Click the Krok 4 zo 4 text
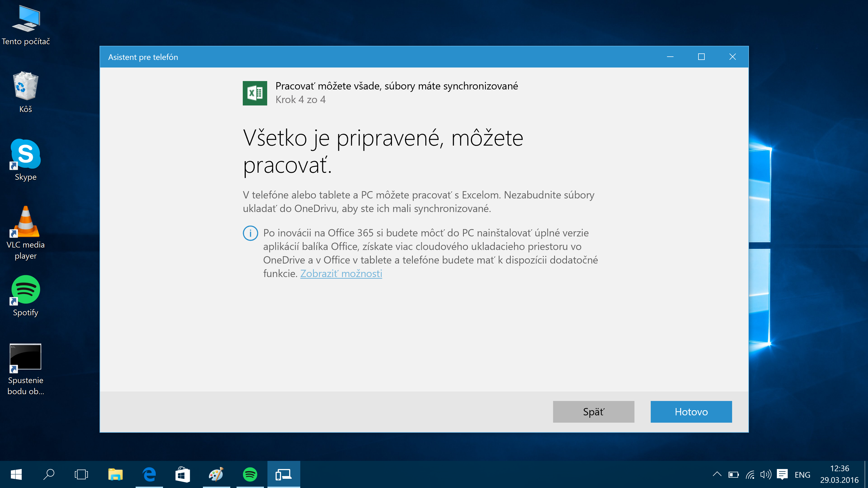868x488 pixels. [x=300, y=100]
